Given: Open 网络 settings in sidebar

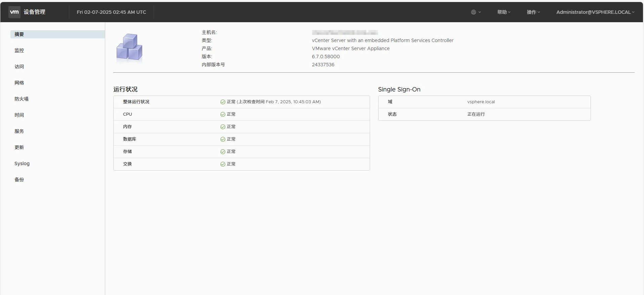Looking at the screenshot, I should 19,83.
